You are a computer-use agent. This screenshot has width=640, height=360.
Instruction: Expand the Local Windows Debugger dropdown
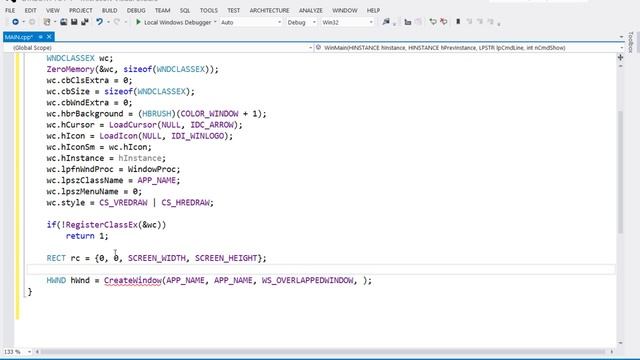point(215,22)
